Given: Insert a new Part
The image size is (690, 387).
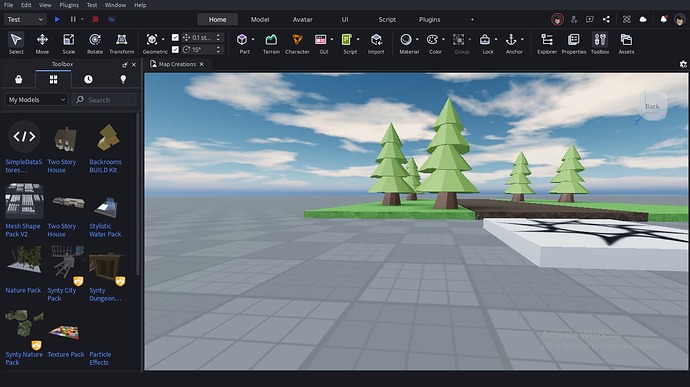Looking at the screenshot, I should click(x=242, y=40).
